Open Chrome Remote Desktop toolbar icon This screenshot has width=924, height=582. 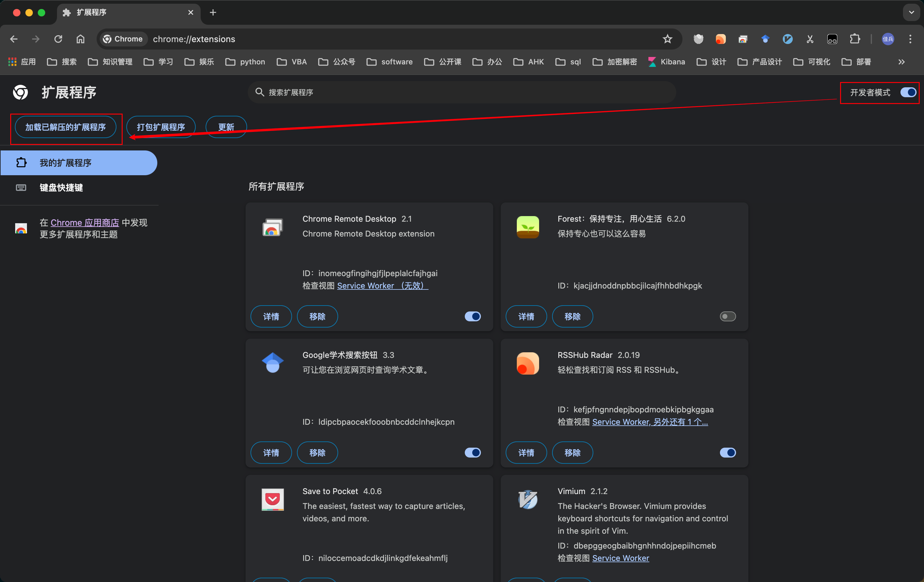click(743, 39)
